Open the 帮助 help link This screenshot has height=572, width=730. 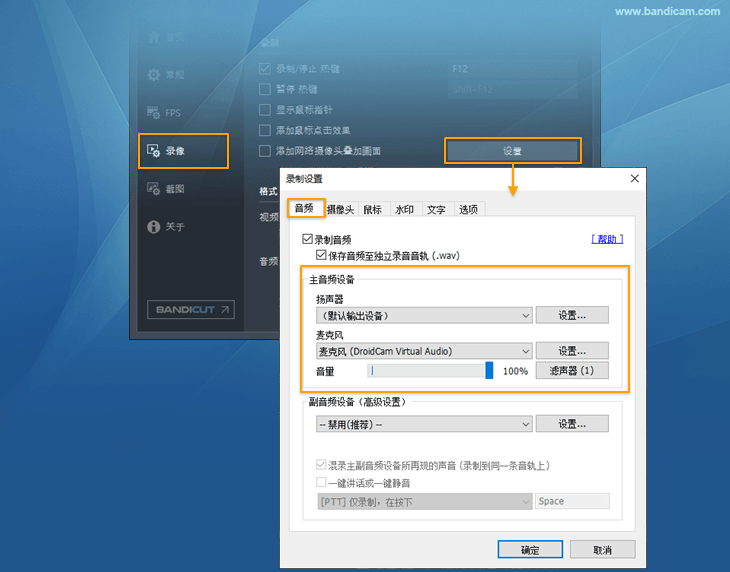607,239
